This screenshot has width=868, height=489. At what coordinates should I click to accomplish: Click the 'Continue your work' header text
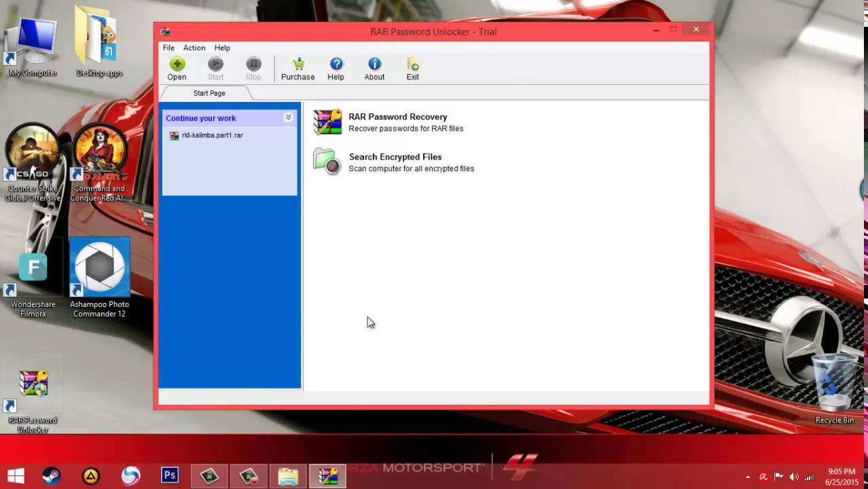click(x=201, y=118)
